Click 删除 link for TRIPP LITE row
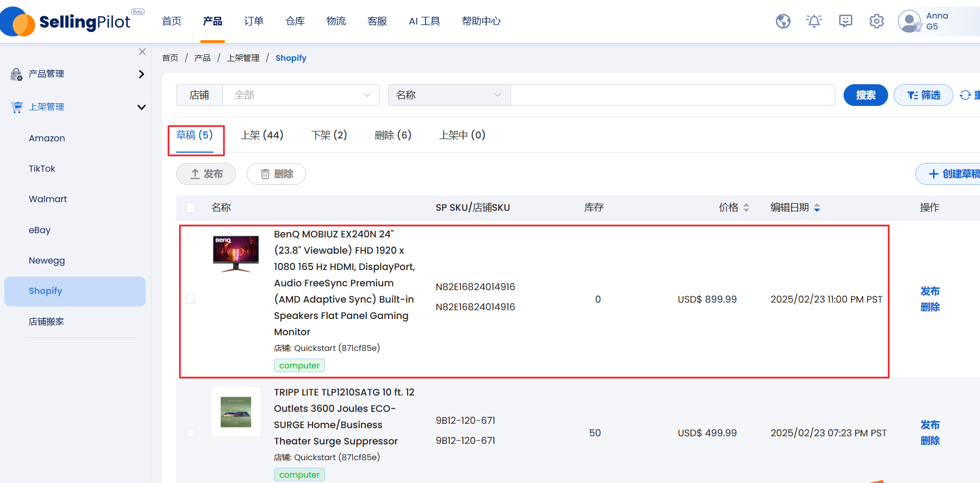The height and width of the screenshot is (483, 980). coord(930,441)
